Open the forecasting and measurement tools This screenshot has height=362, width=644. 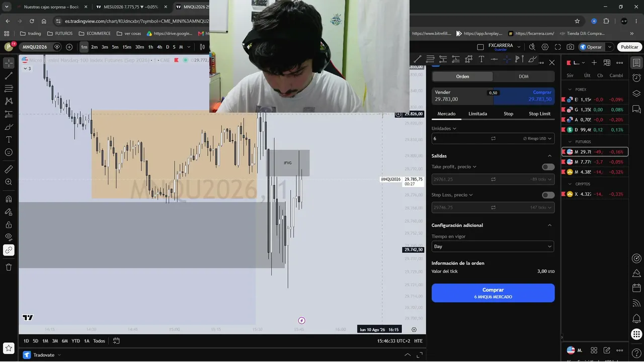pos(9,114)
